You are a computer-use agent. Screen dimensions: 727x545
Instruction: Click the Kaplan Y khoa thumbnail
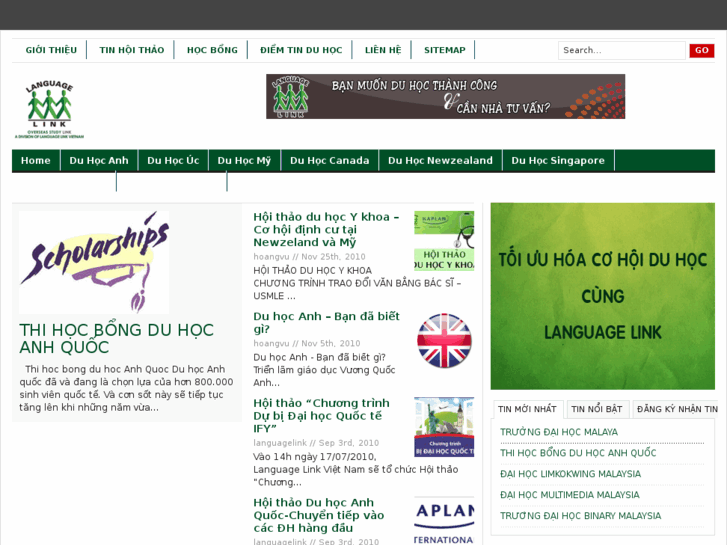point(444,241)
